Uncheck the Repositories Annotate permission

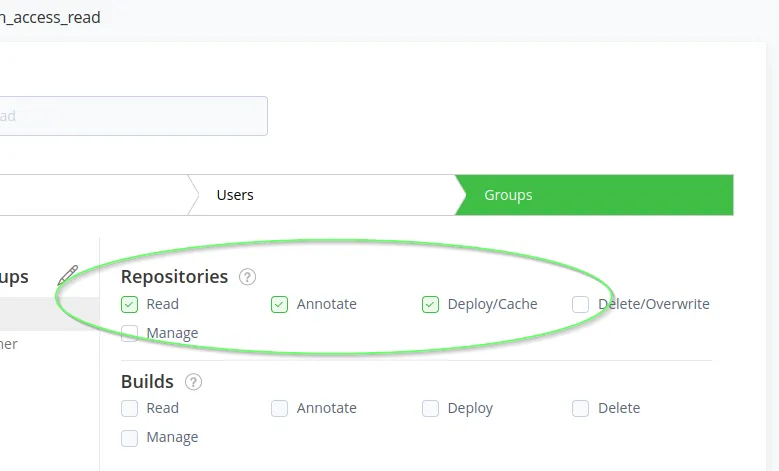click(x=280, y=304)
